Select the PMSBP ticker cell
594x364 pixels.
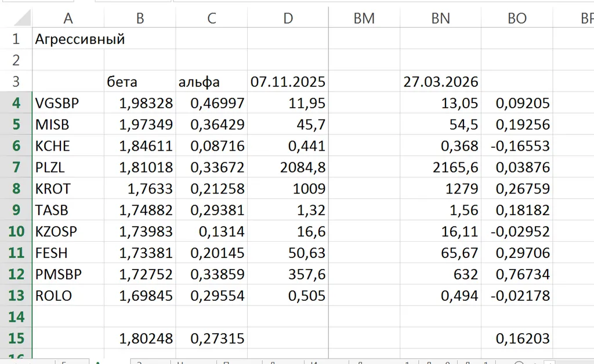click(x=68, y=274)
